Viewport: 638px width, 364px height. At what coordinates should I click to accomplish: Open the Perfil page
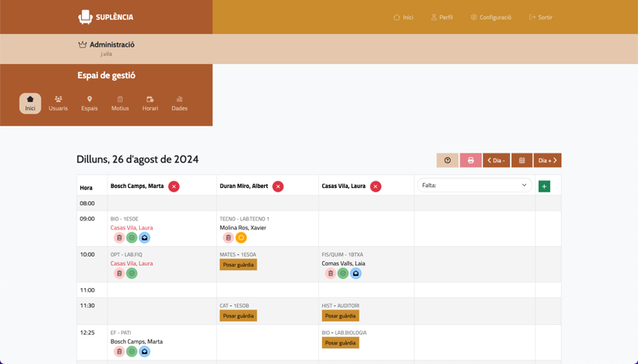442,17
